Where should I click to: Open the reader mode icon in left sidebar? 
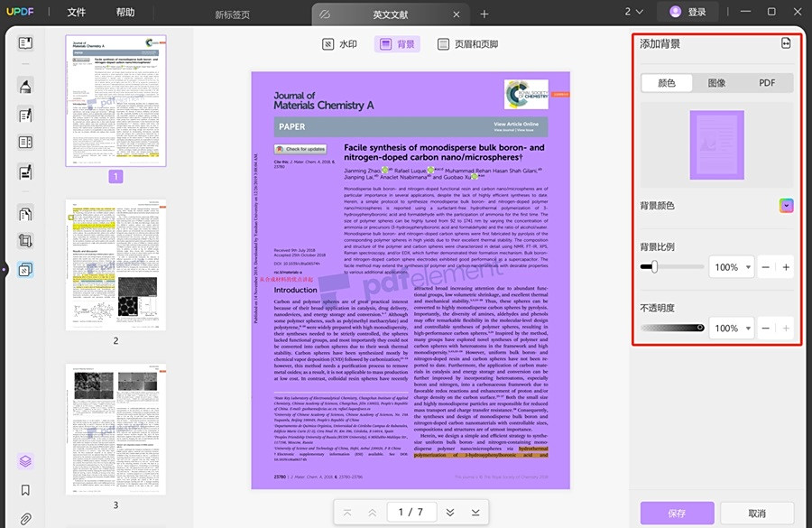[25, 43]
